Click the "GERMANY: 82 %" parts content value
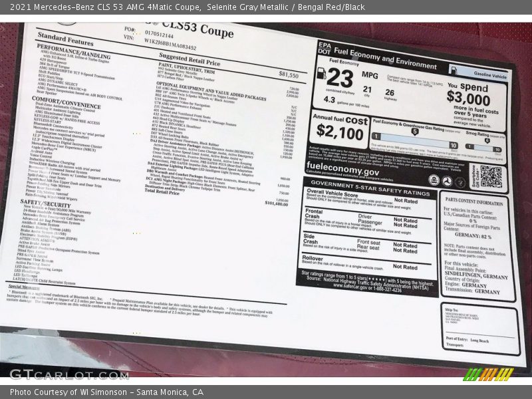532x399 pixels. [473, 236]
